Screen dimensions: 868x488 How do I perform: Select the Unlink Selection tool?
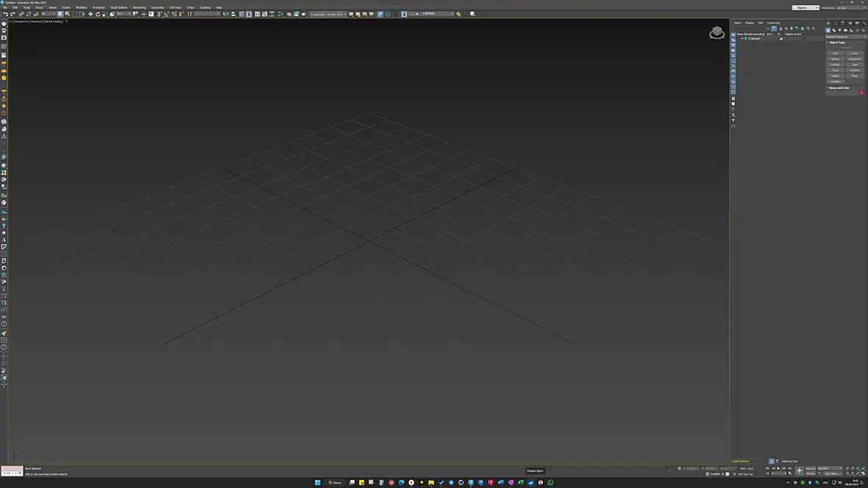[29, 14]
